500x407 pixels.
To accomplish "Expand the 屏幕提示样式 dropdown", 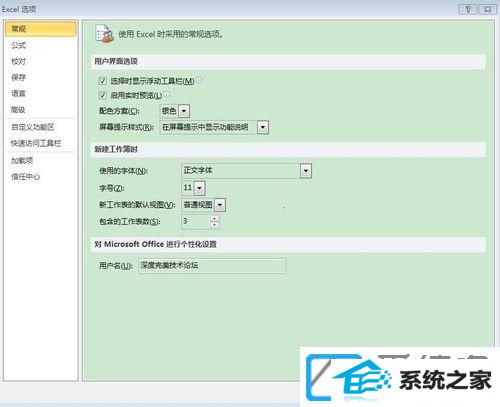I will 263,127.
